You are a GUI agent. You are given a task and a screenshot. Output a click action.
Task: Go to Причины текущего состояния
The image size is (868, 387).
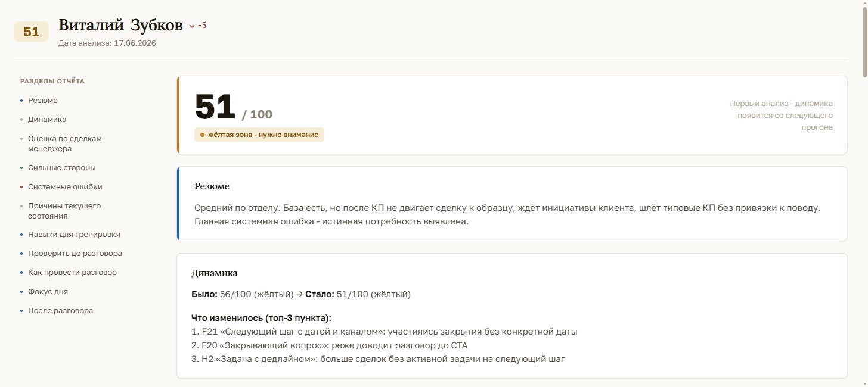pos(64,211)
